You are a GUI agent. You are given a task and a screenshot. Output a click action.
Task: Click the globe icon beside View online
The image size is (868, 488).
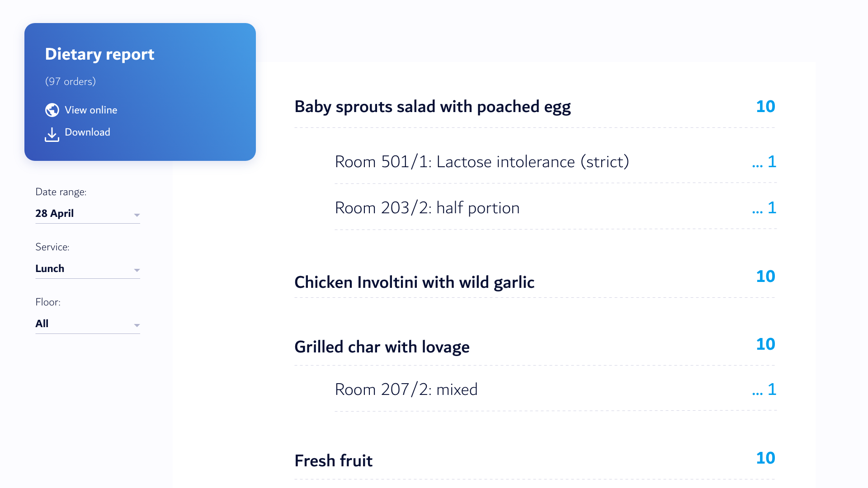52,109
